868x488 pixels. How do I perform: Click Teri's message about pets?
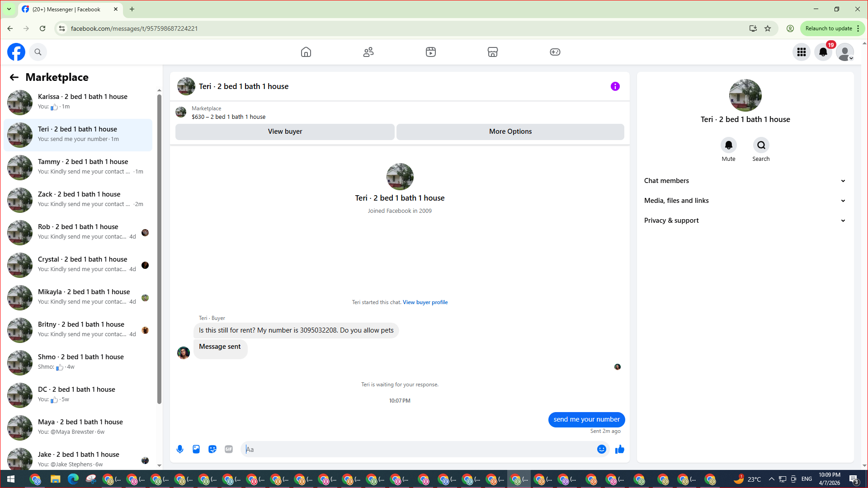tap(296, 330)
